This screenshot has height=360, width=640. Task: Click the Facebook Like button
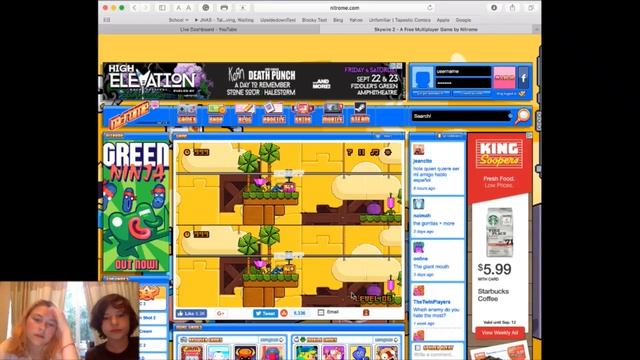(x=191, y=313)
